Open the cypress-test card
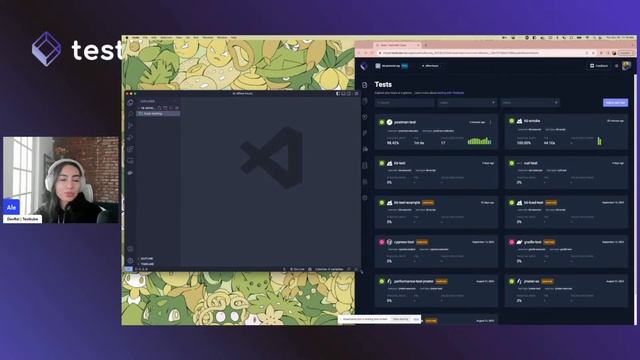Viewport: 640px width, 360px height. (x=436, y=252)
